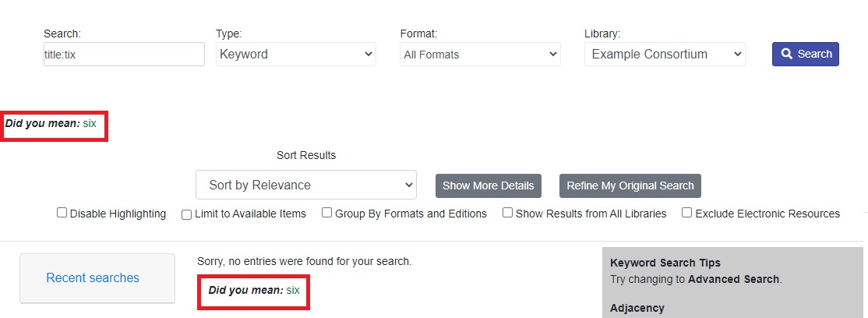Check Limit to Available Items
This screenshot has width=868, height=318.
click(x=186, y=214)
